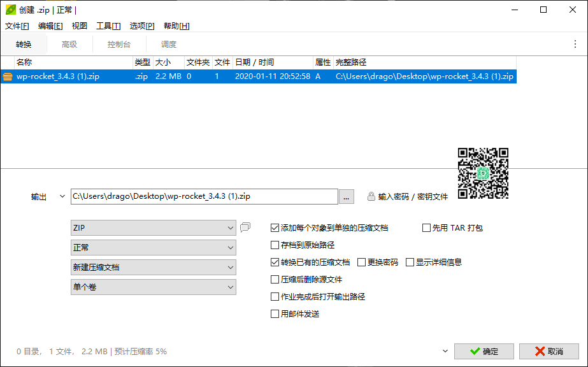This screenshot has height=367, width=588.
Task: Expand the arrow left of 确定 button
Action: (445, 351)
